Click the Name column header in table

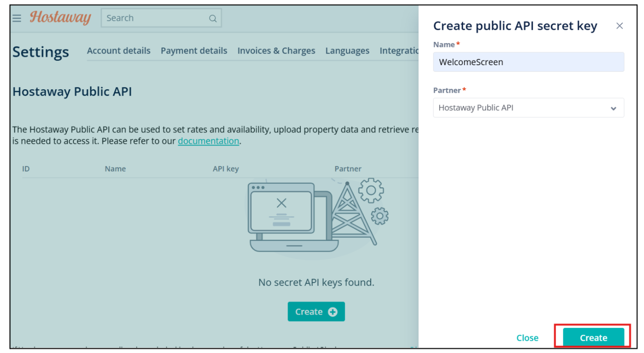click(115, 169)
